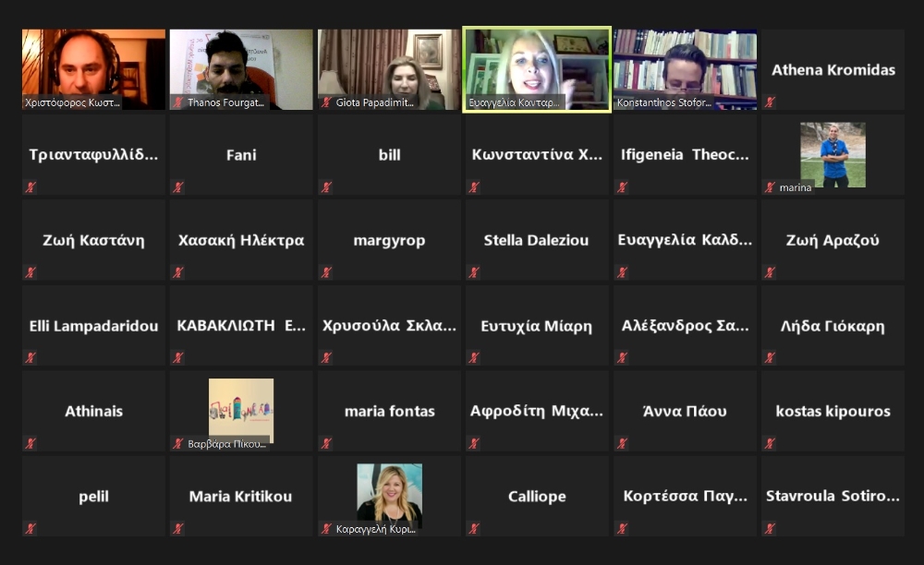Select the active speaker video with green border
The width and height of the screenshot is (924, 565).
537,69
